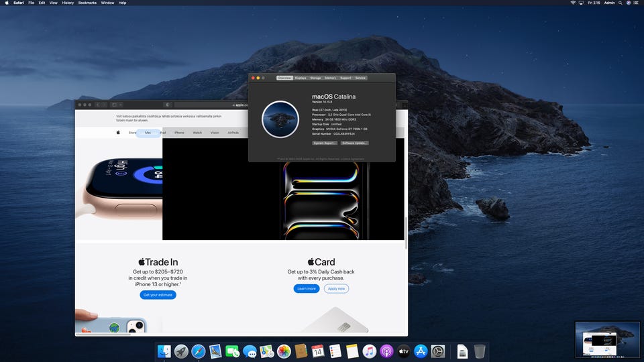
Task: Click Safari address bar showing apple.com
Action: point(211,105)
